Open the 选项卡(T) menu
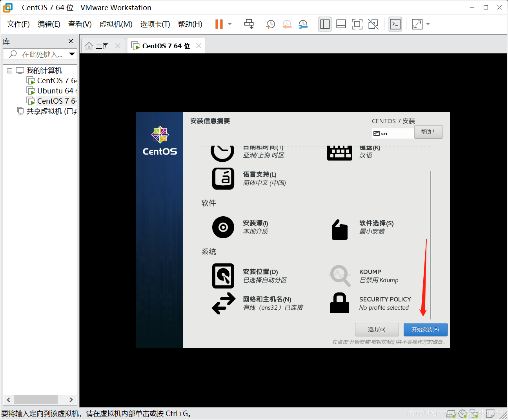Screen dimensions: 508x420 click(x=155, y=24)
